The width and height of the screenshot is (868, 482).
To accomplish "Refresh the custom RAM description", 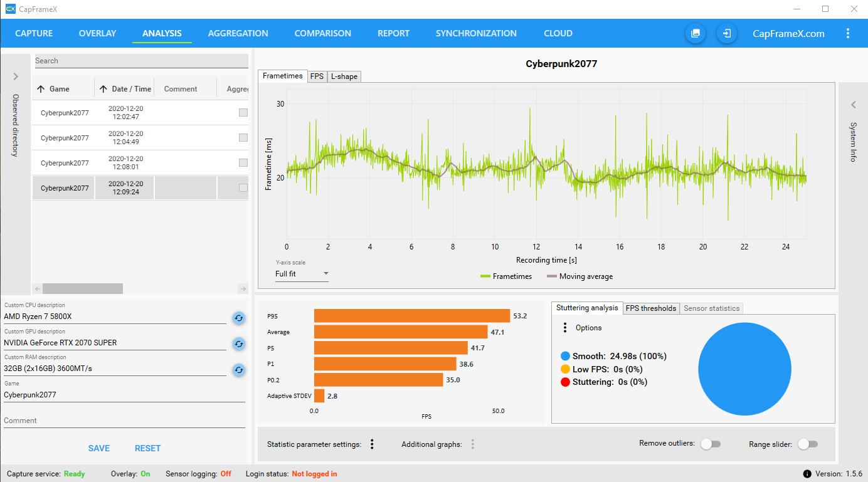I will 238,370.
